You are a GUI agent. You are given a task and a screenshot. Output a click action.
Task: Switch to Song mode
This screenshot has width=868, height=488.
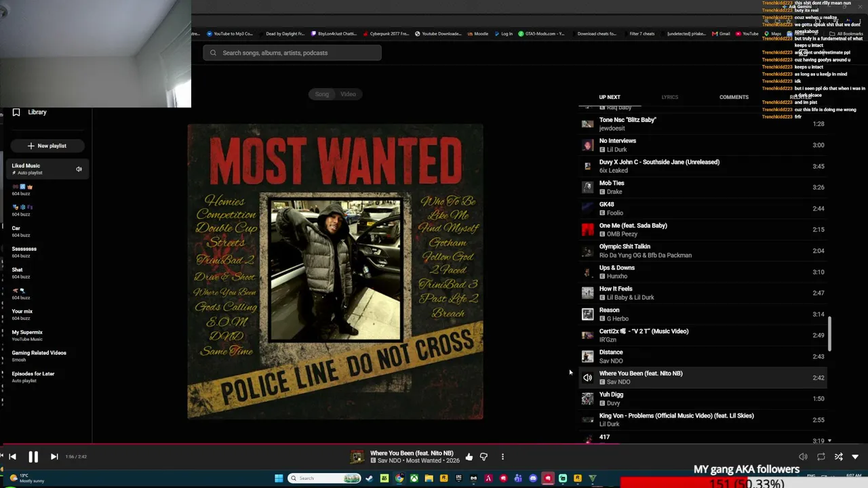[x=321, y=94]
